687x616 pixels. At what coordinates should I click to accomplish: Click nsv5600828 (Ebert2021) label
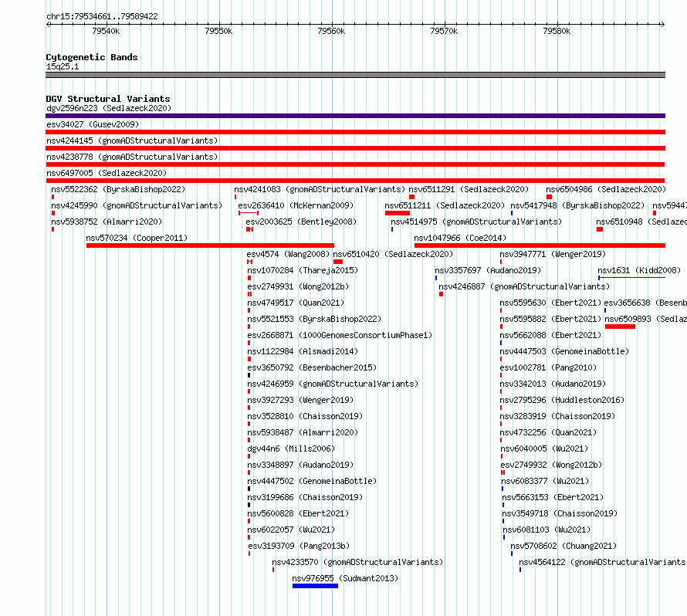(x=298, y=513)
